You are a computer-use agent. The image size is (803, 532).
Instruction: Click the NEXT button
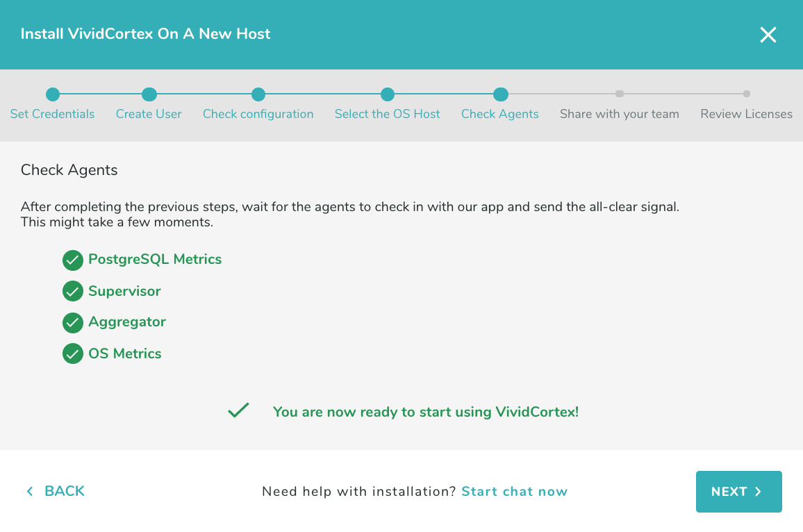tap(738, 491)
